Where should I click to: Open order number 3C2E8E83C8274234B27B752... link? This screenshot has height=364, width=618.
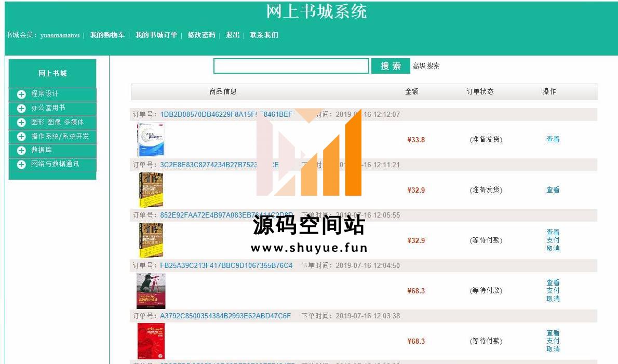219,165
